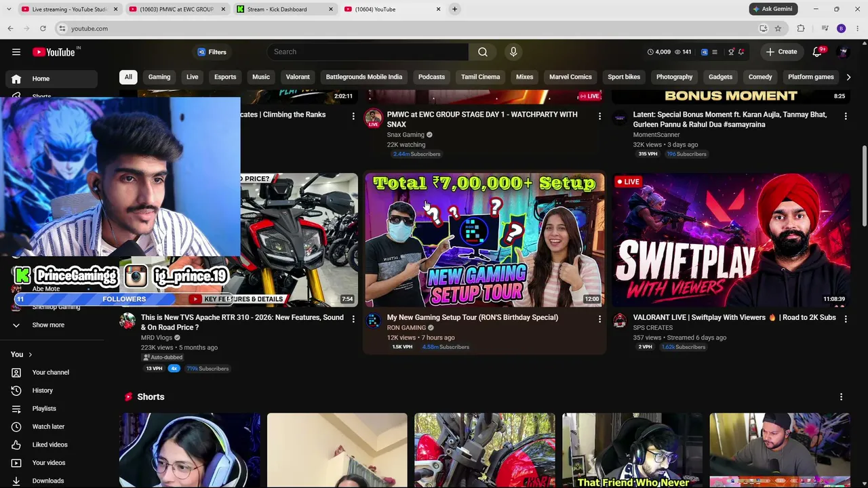
Task: Go back in the browser
Action: 10,28
